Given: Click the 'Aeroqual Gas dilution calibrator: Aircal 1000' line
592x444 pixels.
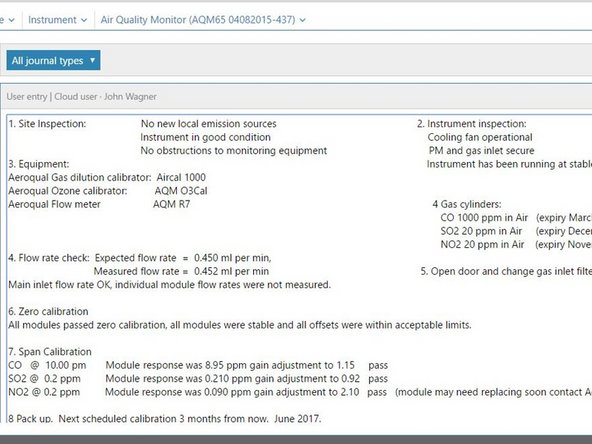Looking at the screenshot, I should 107,177.
